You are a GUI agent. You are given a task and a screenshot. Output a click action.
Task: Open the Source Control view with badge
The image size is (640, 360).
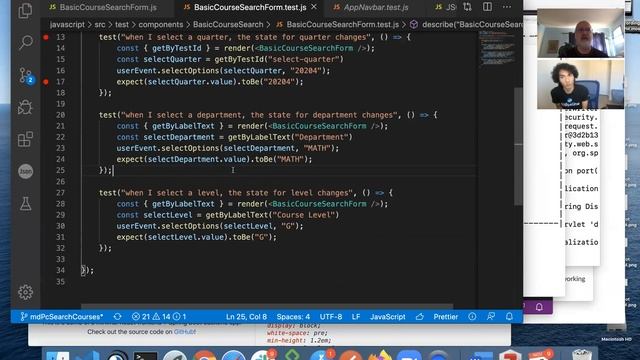click(x=26, y=76)
